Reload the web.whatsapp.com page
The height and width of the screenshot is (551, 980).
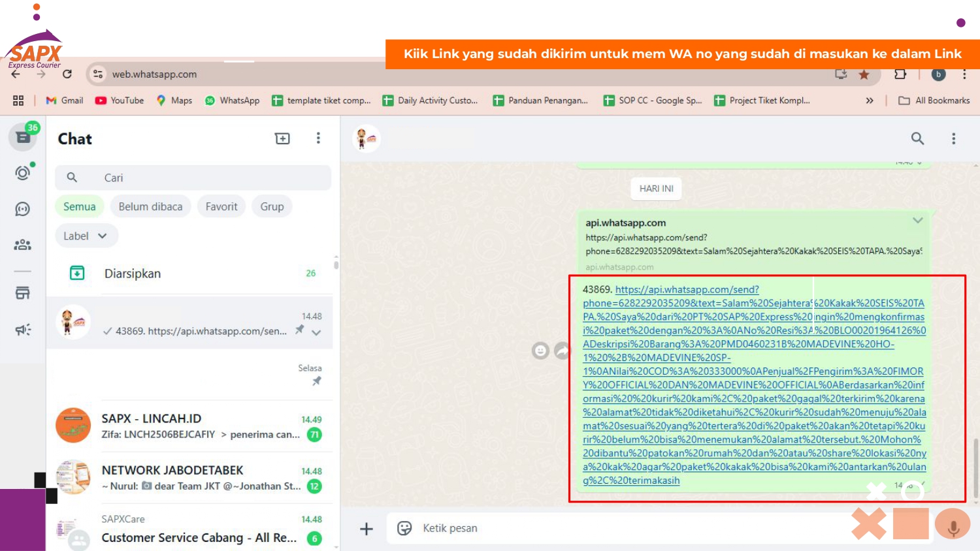point(67,74)
